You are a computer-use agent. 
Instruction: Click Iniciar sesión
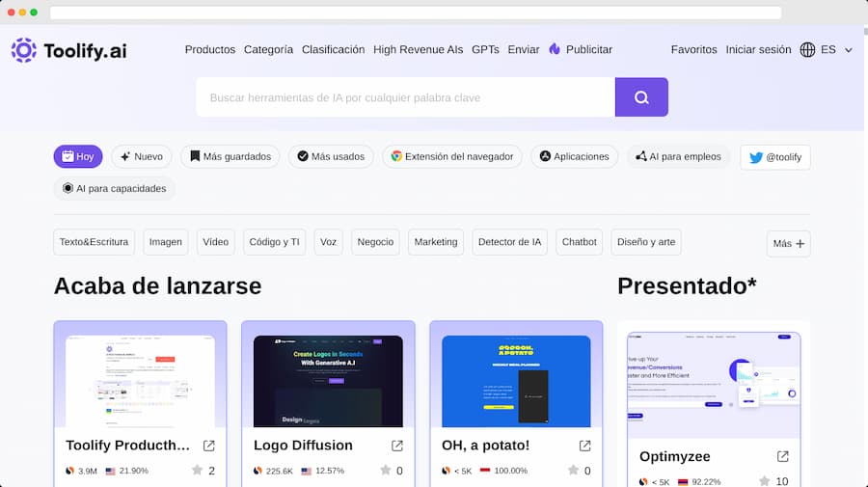[758, 50]
